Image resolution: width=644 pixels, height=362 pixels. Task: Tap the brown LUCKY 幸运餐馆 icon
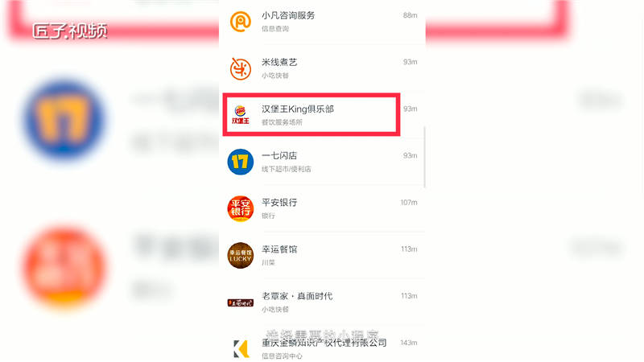tap(240, 255)
